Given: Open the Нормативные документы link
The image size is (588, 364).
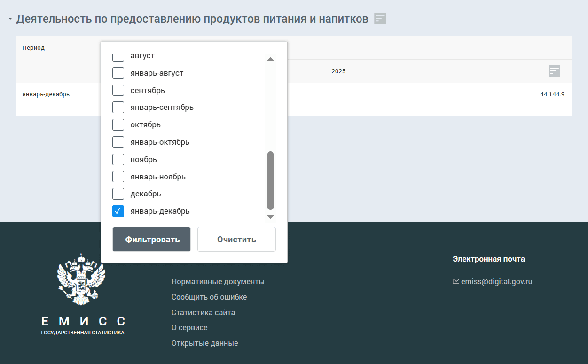Looking at the screenshot, I should click(x=218, y=282).
